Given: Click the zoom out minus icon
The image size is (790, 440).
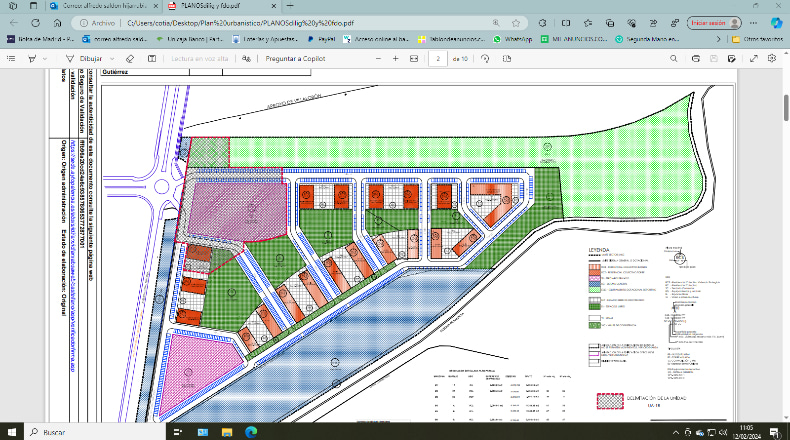Looking at the screenshot, I should (378, 58).
